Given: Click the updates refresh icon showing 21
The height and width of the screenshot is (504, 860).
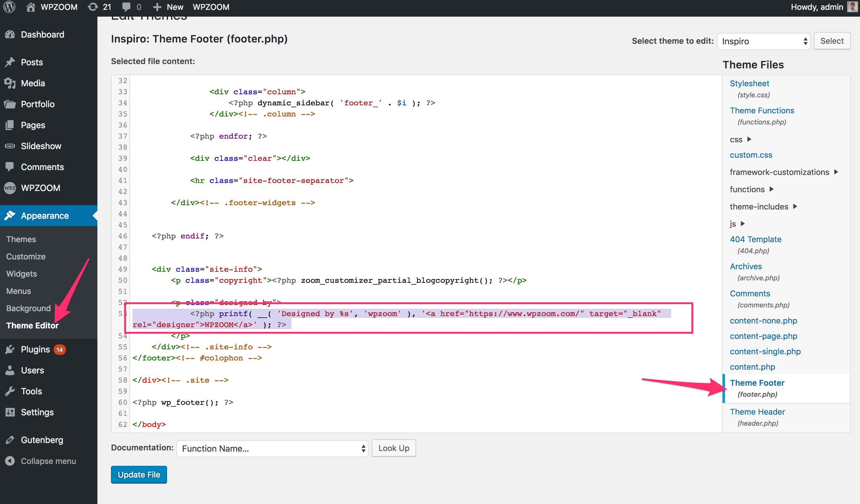Looking at the screenshot, I should [92, 7].
